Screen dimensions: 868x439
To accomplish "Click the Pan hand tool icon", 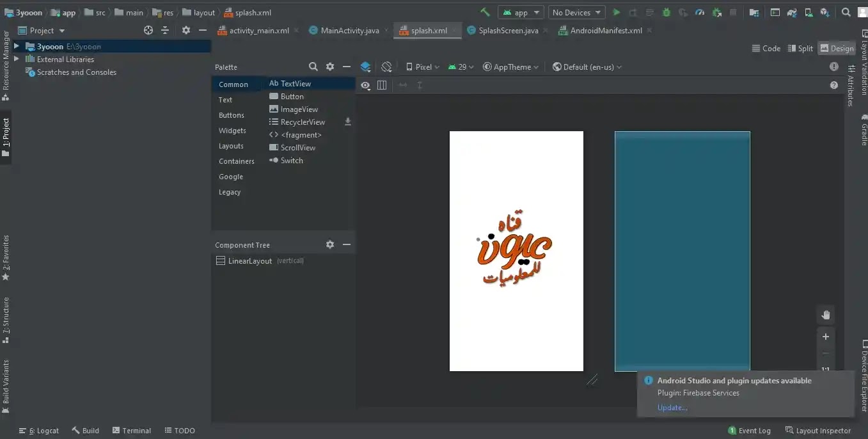I will point(826,314).
